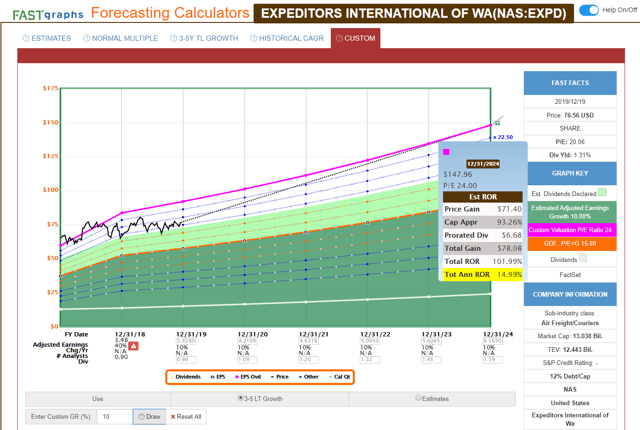
Task: Click Tot Ann ROR 14.99% row
Action: point(483,275)
